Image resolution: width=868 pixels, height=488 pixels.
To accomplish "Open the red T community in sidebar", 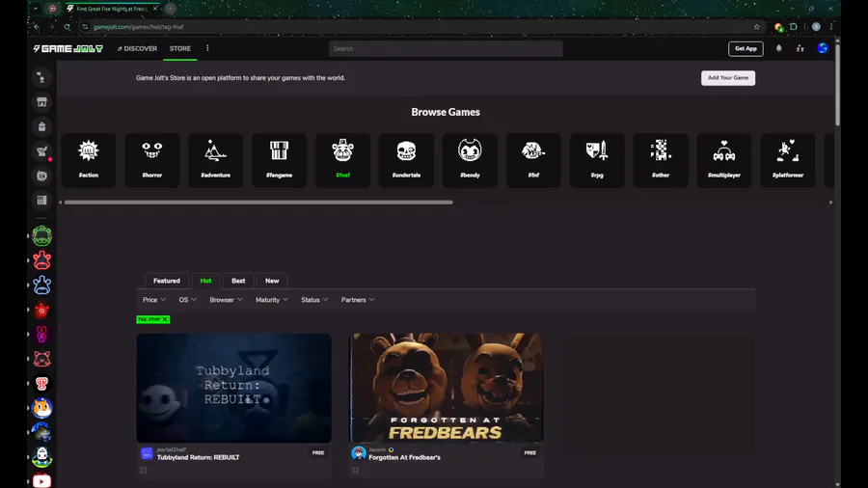I will [x=41, y=384].
